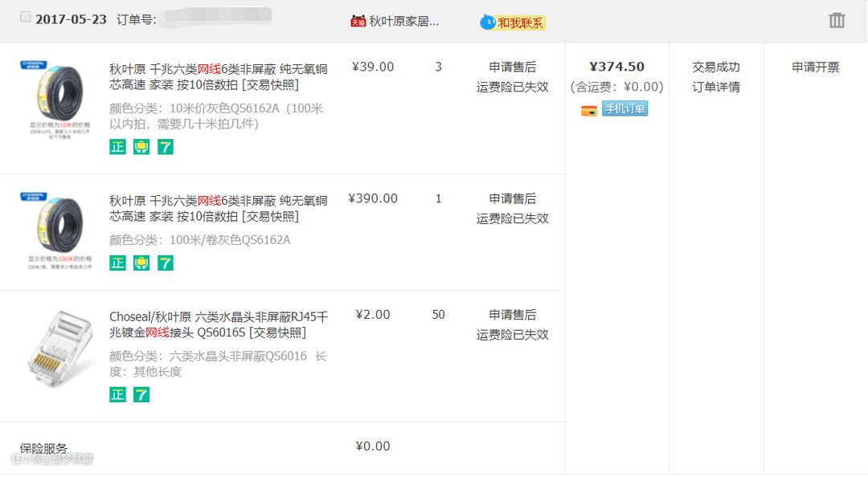Click the green 正 icon under the 10米 cable item
868x477 pixels.
click(117, 147)
